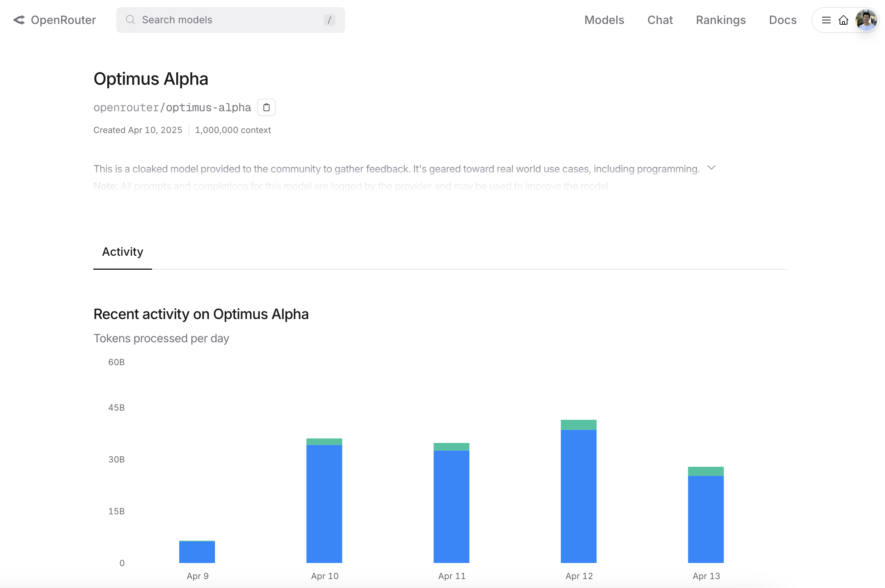
Task: Open the user profile avatar
Action: pos(866,20)
